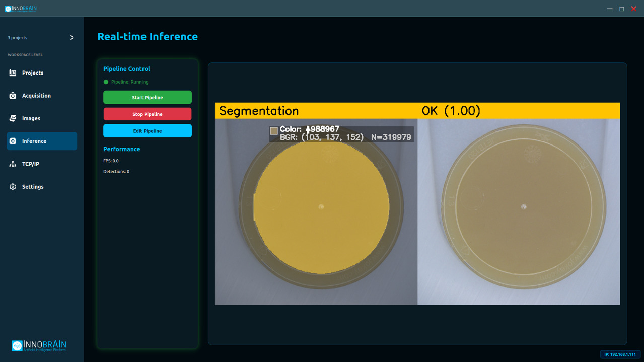Click the green Pipeline Running status indicator
Image resolution: width=644 pixels, height=362 pixels.
click(x=106, y=82)
